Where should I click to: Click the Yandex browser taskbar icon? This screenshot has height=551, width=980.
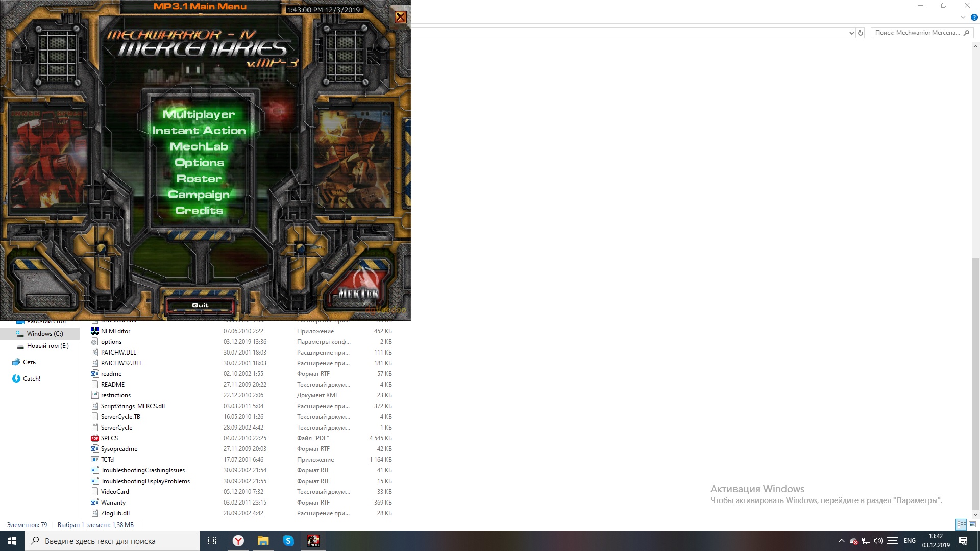[x=238, y=541]
